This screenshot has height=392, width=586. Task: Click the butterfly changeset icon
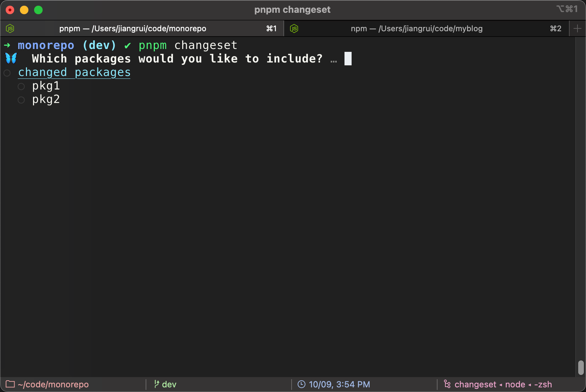pos(11,58)
